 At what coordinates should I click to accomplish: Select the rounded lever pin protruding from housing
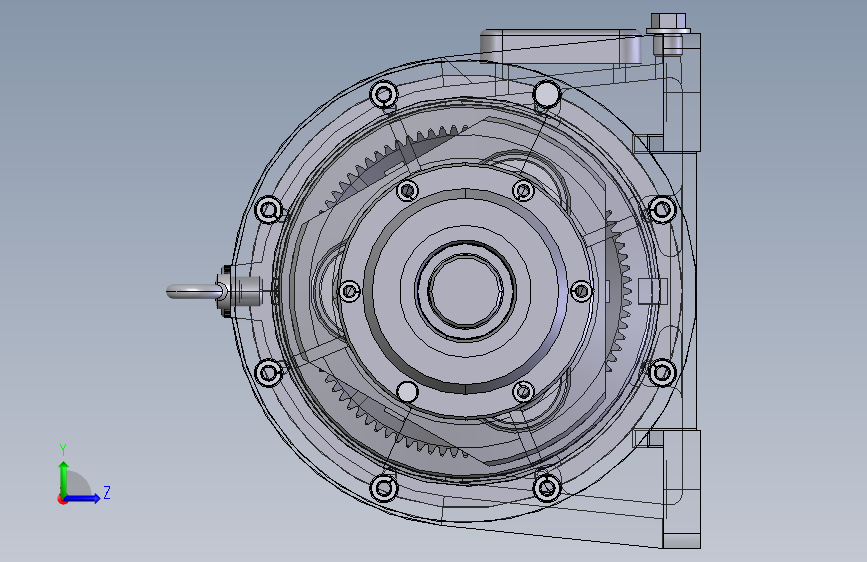coord(195,291)
